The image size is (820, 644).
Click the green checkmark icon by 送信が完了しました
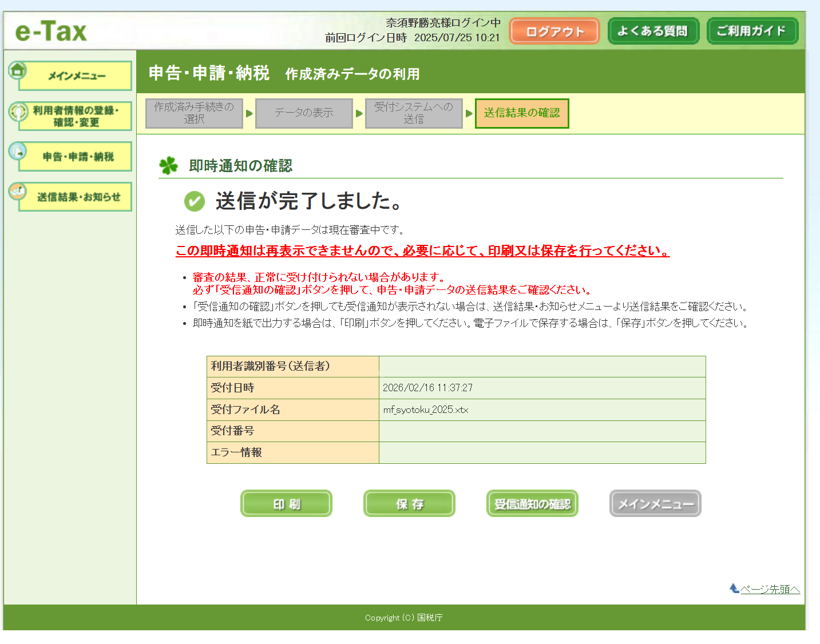pos(195,201)
